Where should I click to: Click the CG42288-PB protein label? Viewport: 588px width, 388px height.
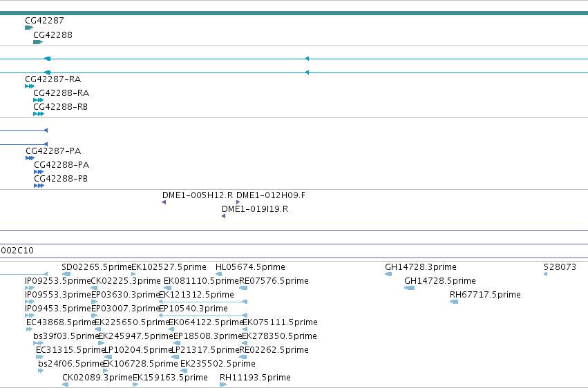click(61, 179)
